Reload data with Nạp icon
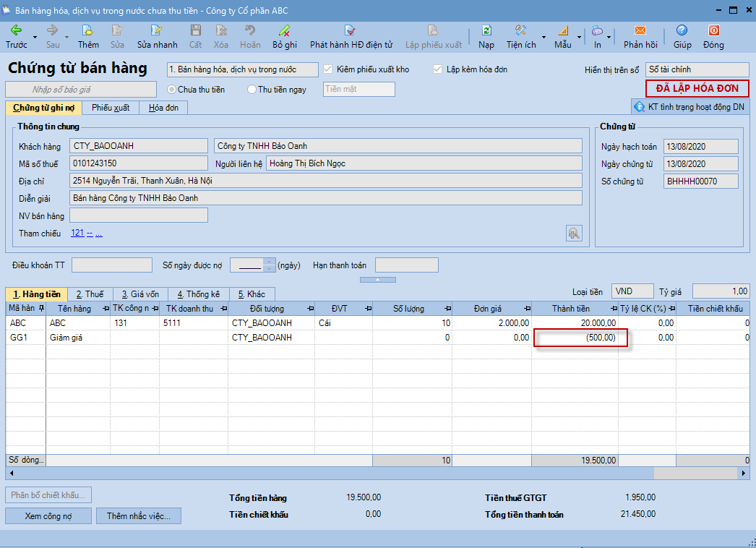 click(486, 31)
